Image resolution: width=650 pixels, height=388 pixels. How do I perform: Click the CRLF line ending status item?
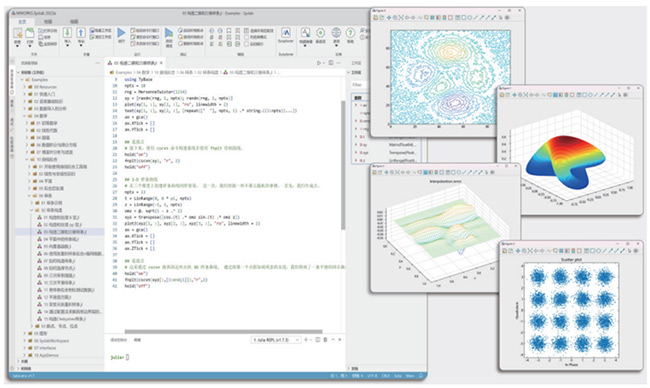tap(386, 376)
